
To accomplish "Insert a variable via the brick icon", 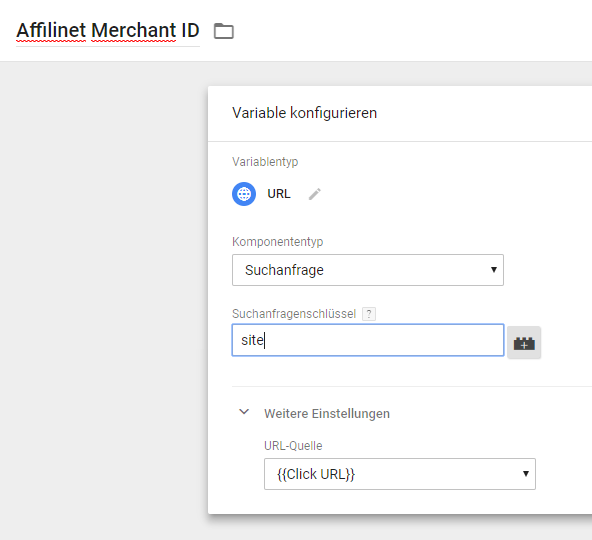I will click(x=524, y=343).
